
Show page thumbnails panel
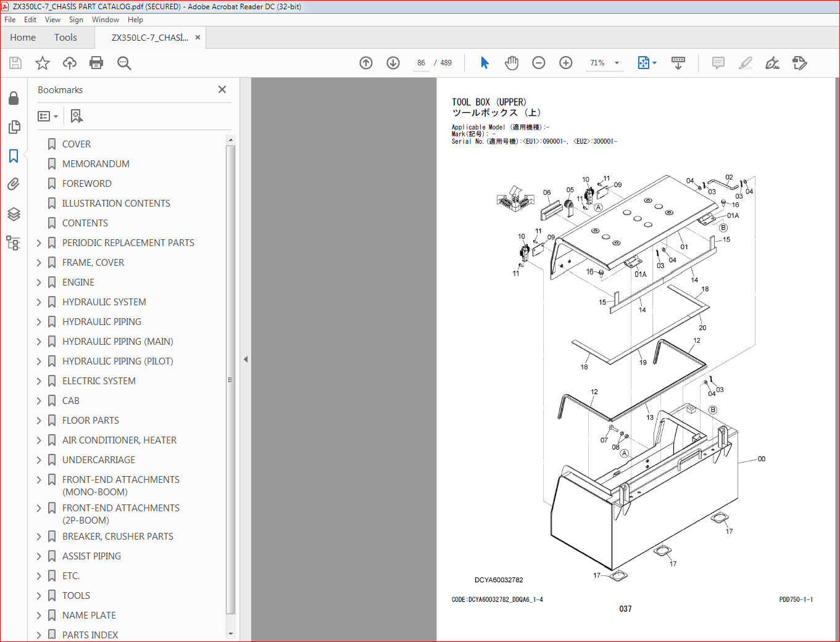tap(14, 127)
